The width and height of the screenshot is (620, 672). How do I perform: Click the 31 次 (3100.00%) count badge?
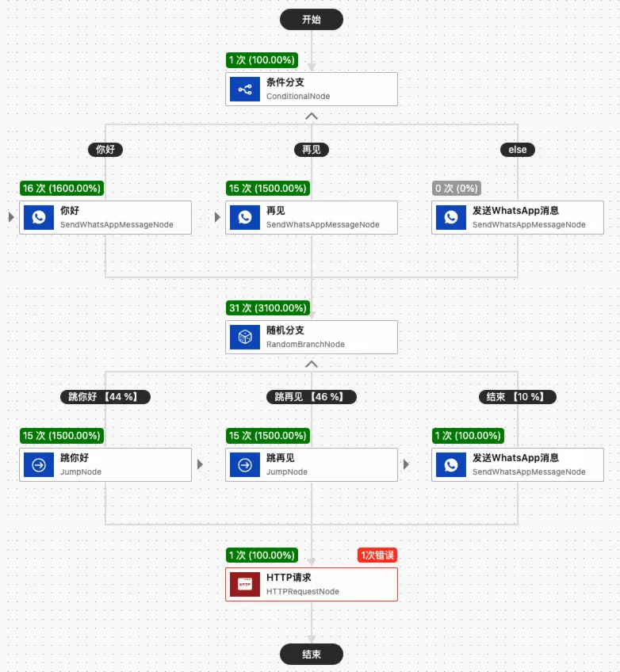pos(268,307)
